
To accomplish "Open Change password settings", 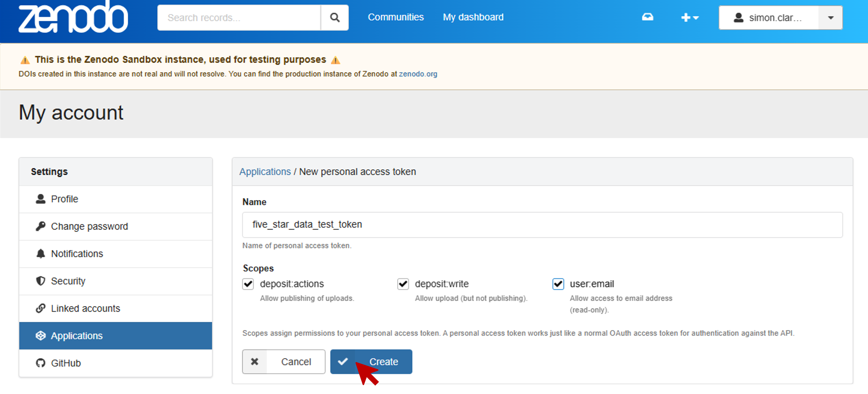I will coord(116,226).
